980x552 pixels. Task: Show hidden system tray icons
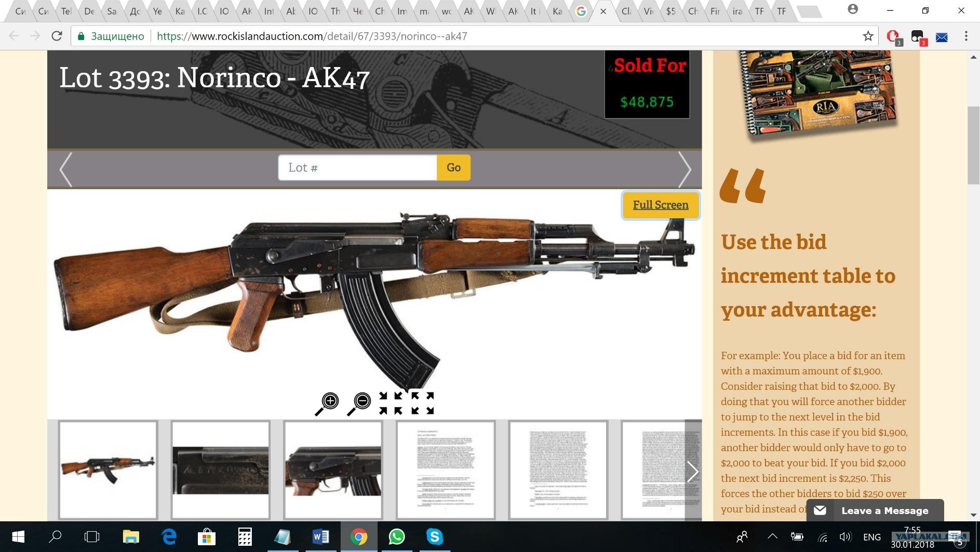tap(772, 537)
